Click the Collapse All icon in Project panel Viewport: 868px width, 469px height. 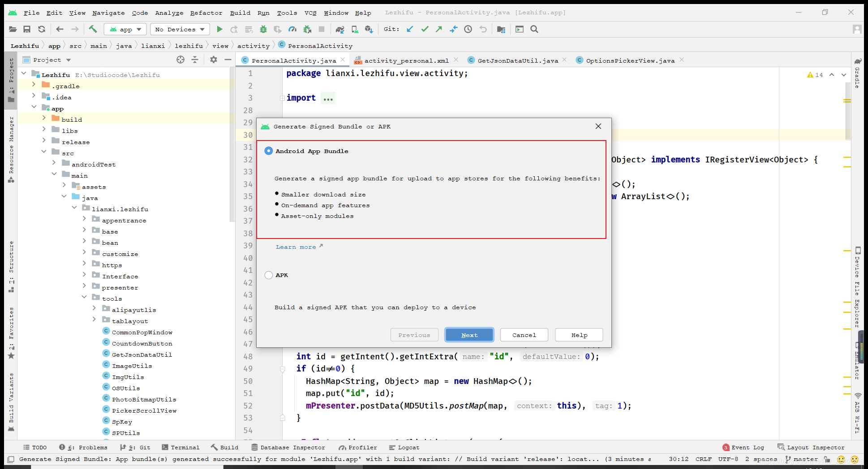[x=195, y=60]
